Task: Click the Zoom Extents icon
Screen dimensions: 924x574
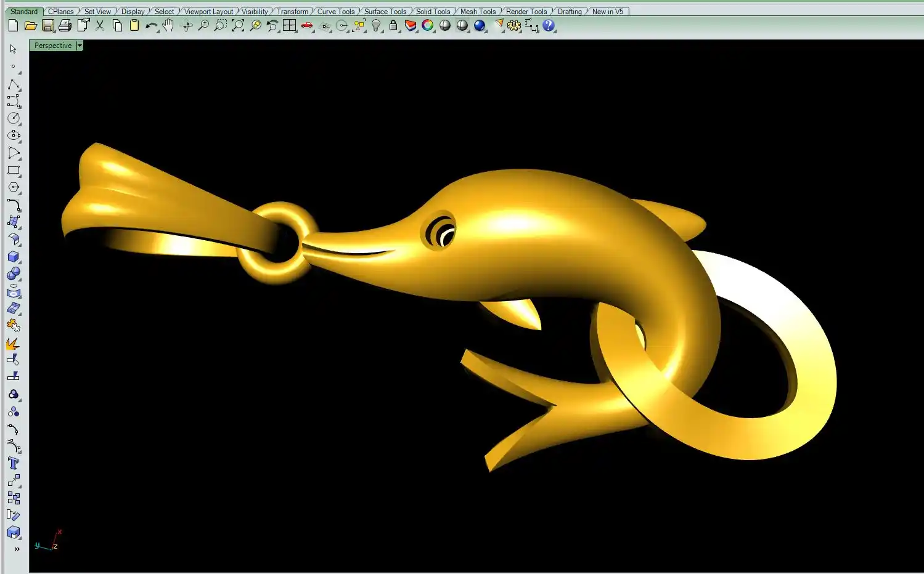Action: point(237,26)
